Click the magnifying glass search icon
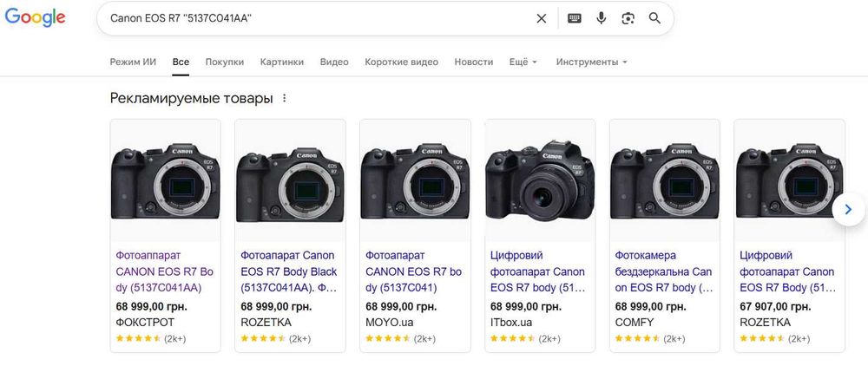Screen dimensions: 868x379 point(654,18)
